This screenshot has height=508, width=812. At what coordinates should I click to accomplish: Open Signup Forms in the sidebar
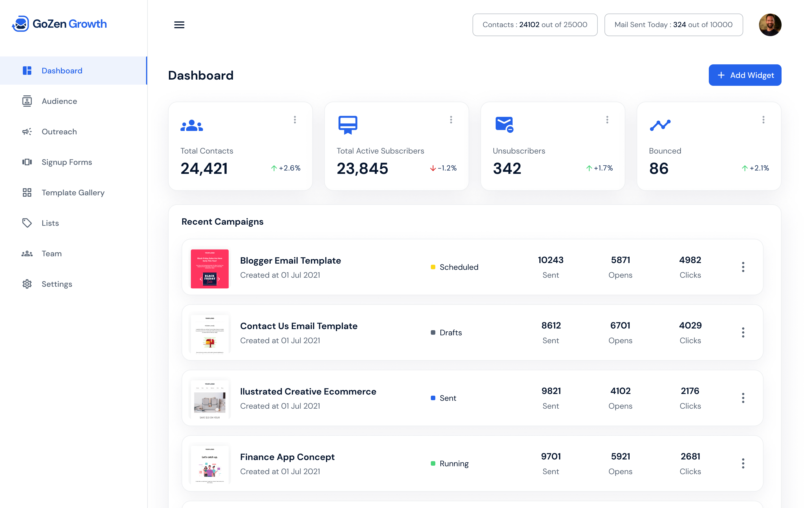[74, 162]
